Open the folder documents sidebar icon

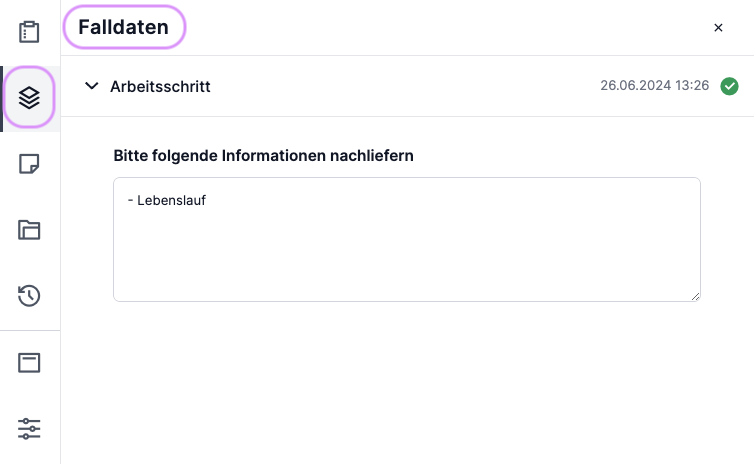point(29,230)
